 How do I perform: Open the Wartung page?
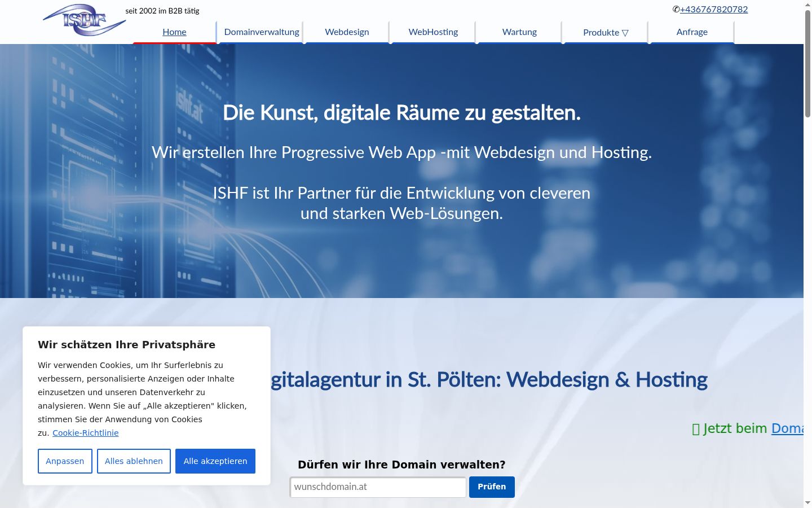[x=519, y=32]
